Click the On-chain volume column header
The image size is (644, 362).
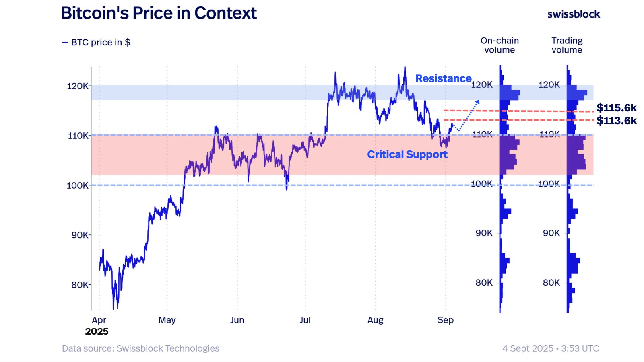point(500,45)
